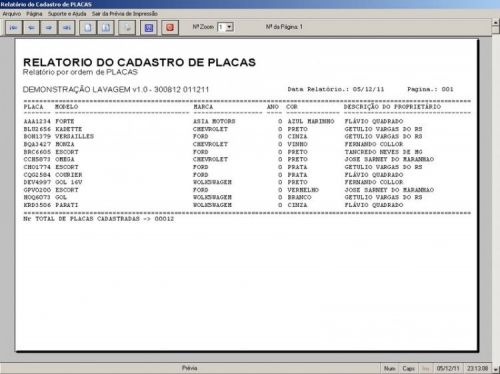Click the MARCA column header
Viewport: 500px width, 374px height.
coord(203,107)
